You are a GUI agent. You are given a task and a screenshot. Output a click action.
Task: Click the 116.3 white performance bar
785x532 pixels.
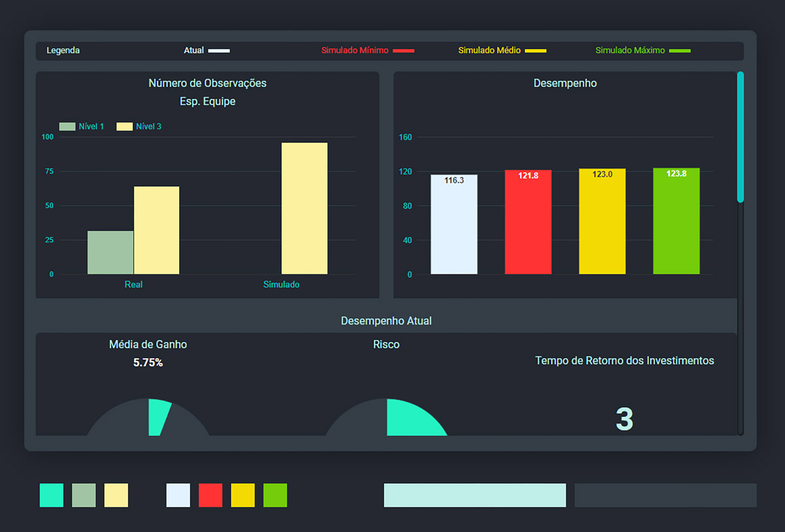coord(454,224)
